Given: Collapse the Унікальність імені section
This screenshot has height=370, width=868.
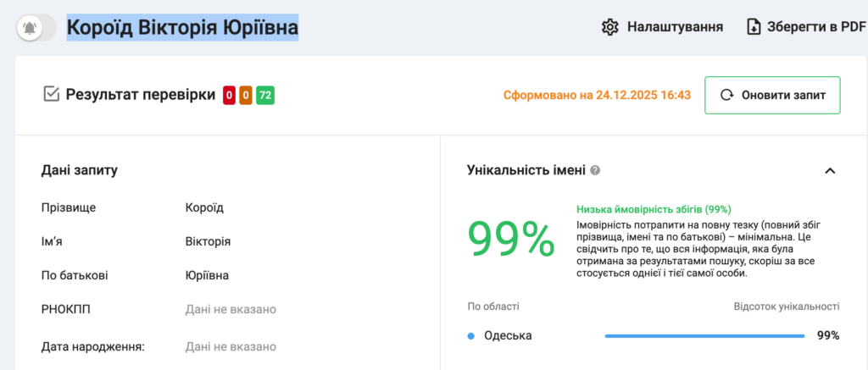Looking at the screenshot, I should tap(830, 171).
